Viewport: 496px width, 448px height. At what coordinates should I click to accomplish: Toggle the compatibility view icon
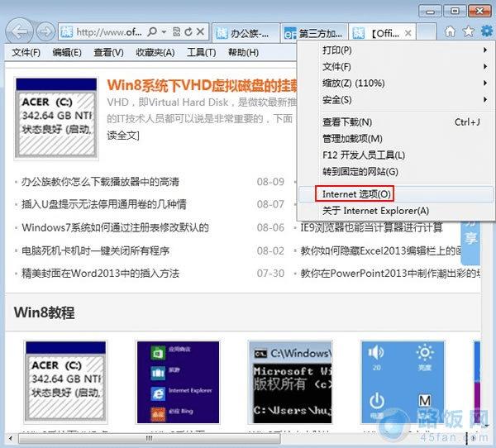(177, 31)
